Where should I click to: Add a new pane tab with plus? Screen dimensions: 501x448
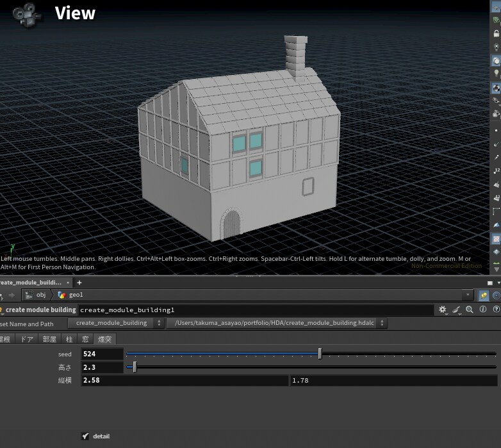tap(79, 283)
